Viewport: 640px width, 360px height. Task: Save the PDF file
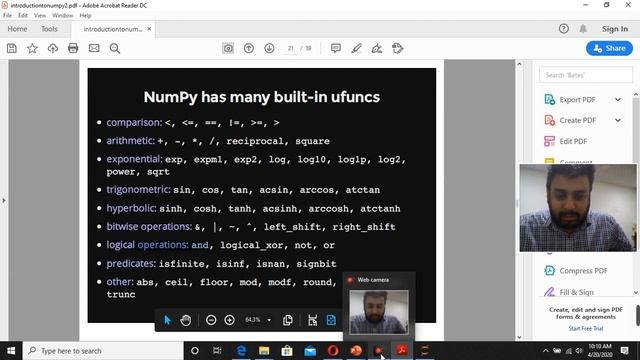pyautogui.click(x=12, y=48)
